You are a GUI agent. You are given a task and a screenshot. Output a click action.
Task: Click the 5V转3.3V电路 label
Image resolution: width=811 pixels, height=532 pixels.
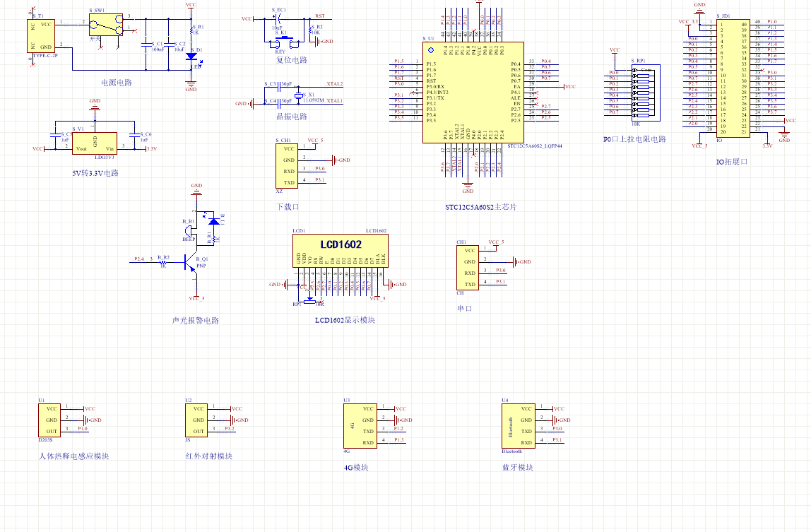click(x=95, y=173)
